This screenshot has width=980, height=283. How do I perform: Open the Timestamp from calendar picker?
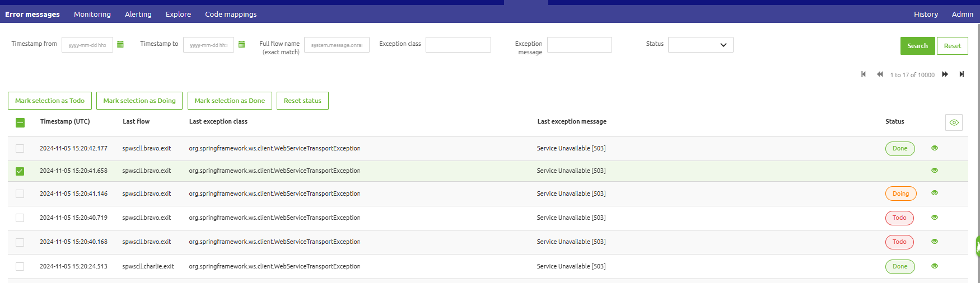[x=120, y=45]
